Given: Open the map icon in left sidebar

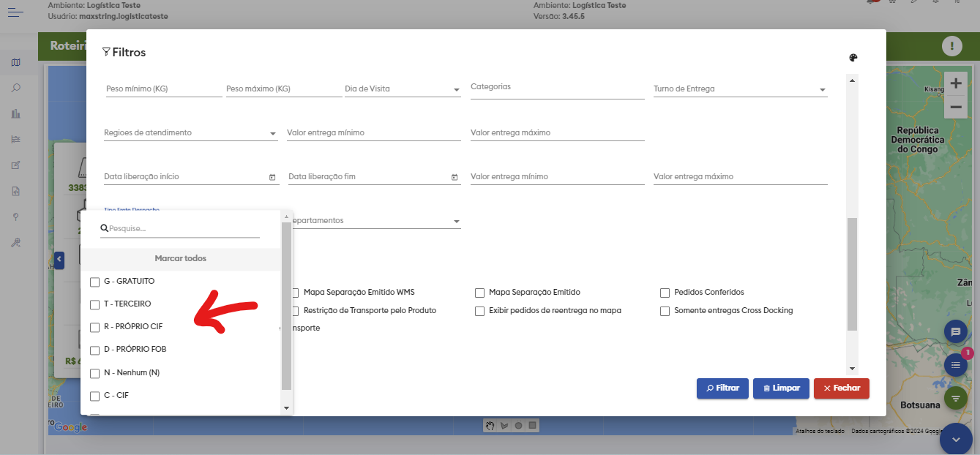Looking at the screenshot, I should pyautogui.click(x=15, y=62).
